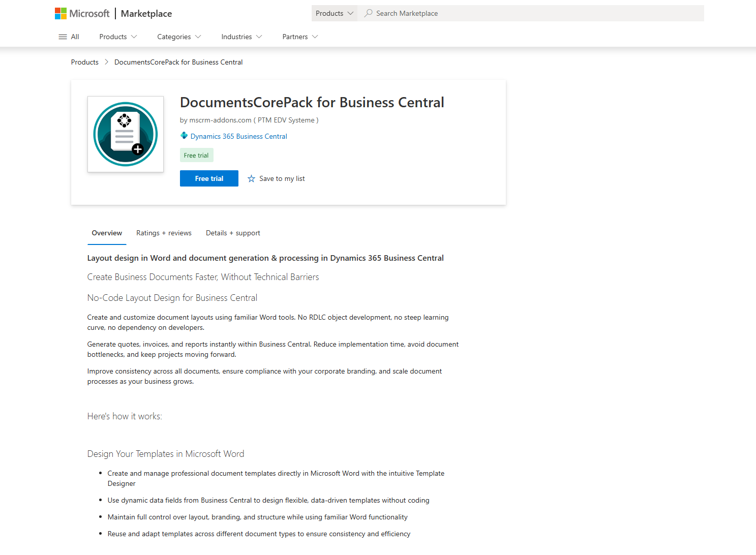Expand the Partners navigation menu

[300, 37]
